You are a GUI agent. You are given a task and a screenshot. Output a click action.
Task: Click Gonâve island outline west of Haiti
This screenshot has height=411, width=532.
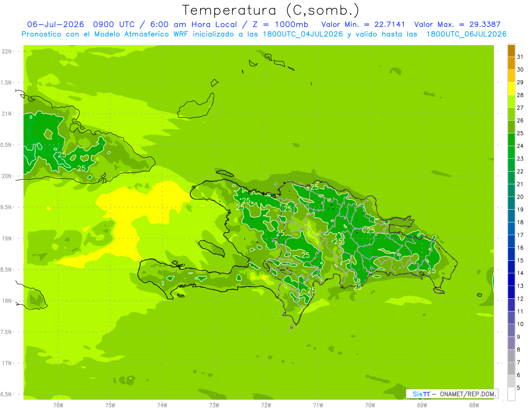[213, 248]
